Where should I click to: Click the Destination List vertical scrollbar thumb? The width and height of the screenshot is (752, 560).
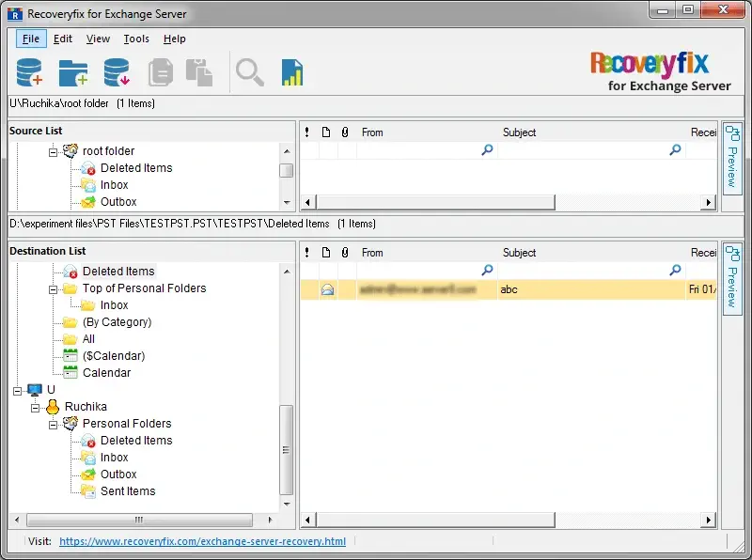pos(287,450)
